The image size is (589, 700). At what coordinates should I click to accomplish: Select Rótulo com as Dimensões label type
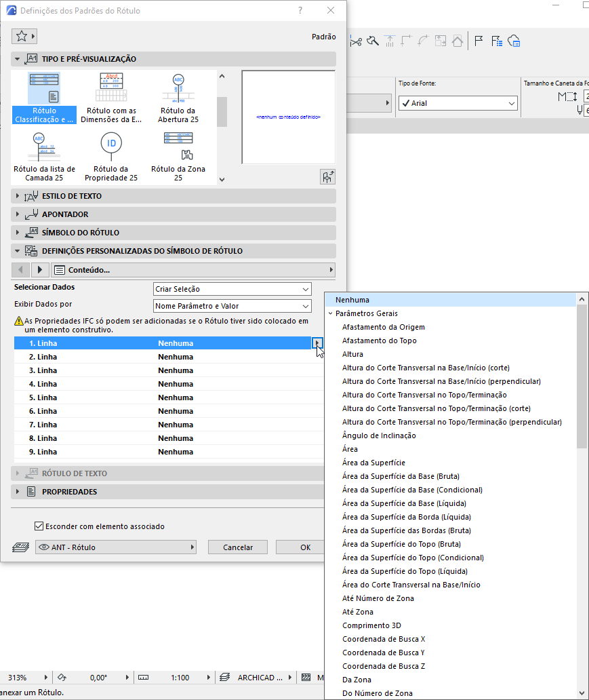111,98
